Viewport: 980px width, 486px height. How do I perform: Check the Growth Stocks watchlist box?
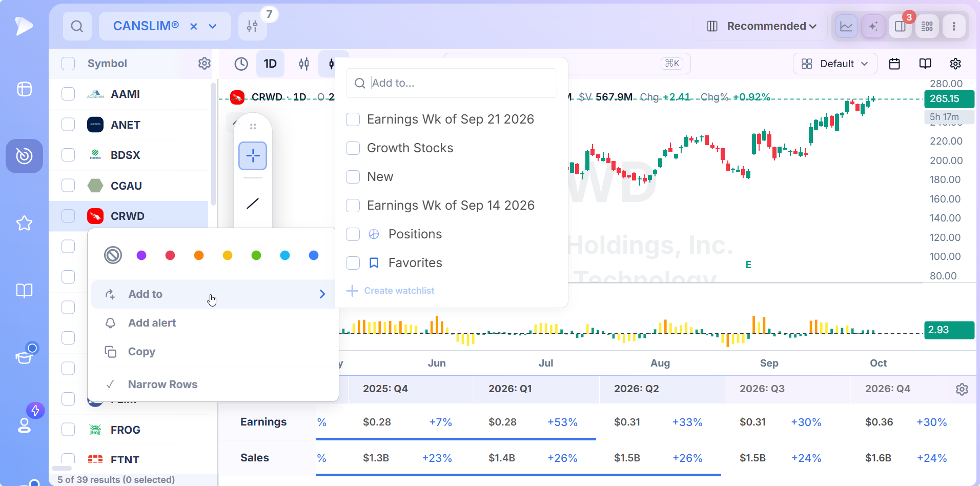[353, 148]
